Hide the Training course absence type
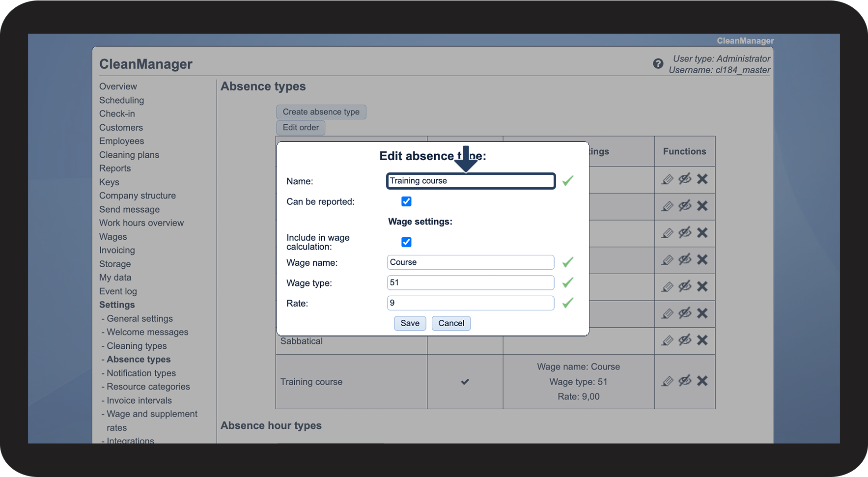The width and height of the screenshot is (868, 477). (x=685, y=381)
